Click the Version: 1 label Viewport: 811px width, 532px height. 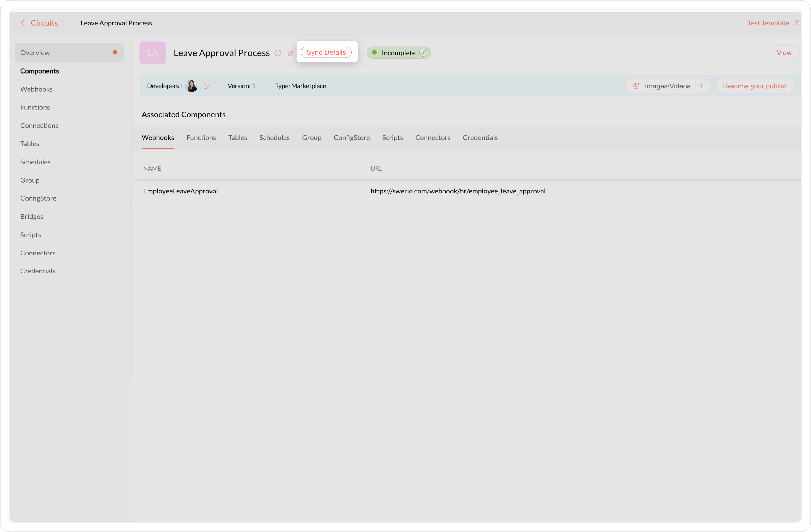(x=241, y=86)
